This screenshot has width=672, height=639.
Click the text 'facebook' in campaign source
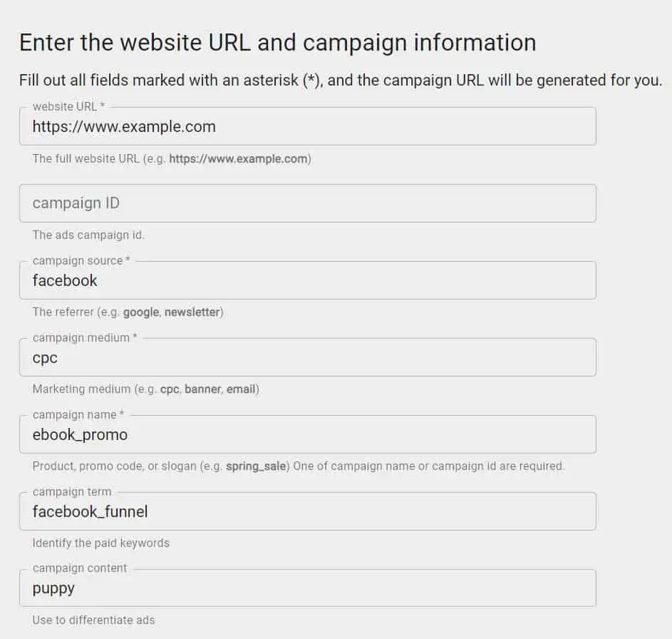tap(65, 280)
